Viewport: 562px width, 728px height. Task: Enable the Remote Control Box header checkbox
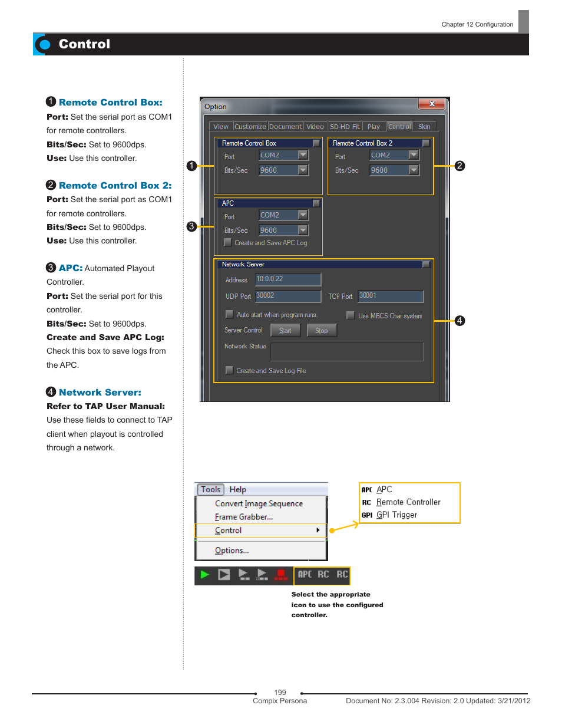click(x=316, y=143)
